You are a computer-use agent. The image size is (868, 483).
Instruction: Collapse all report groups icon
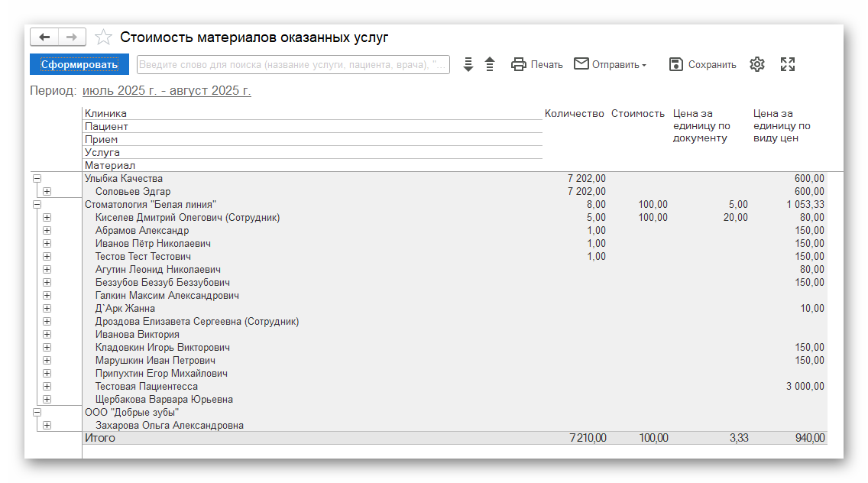click(x=490, y=64)
